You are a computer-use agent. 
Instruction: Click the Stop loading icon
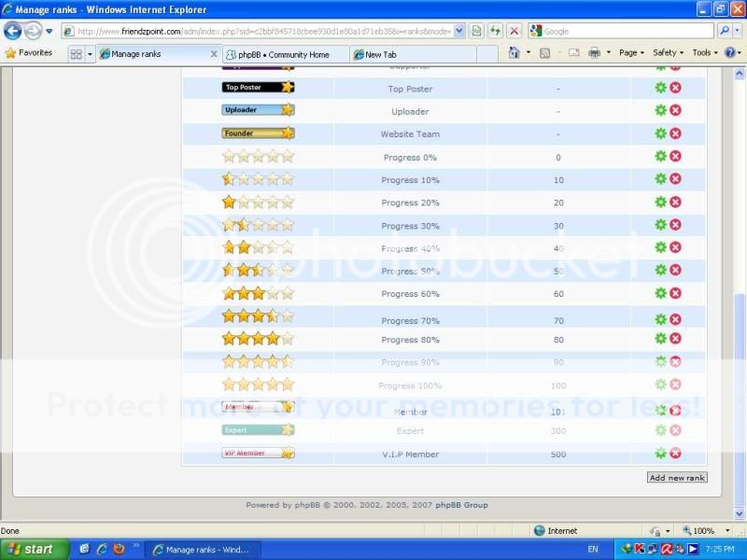click(514, 30)
